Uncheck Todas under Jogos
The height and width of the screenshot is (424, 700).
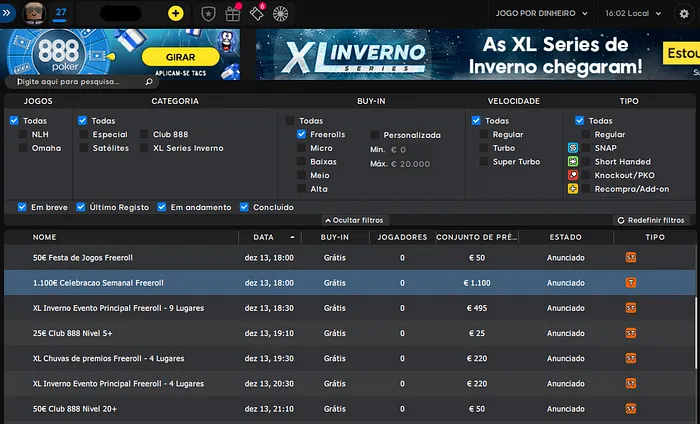(14, 121)
